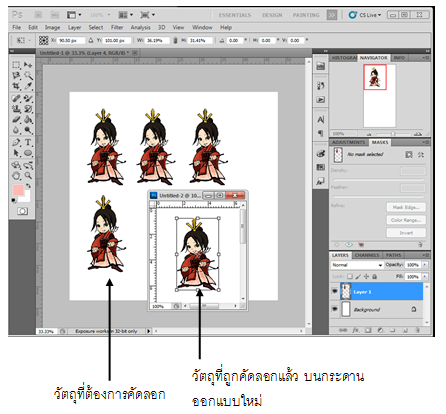Select the Healing Brush tool
446x414 pixels.
point(16,98)
